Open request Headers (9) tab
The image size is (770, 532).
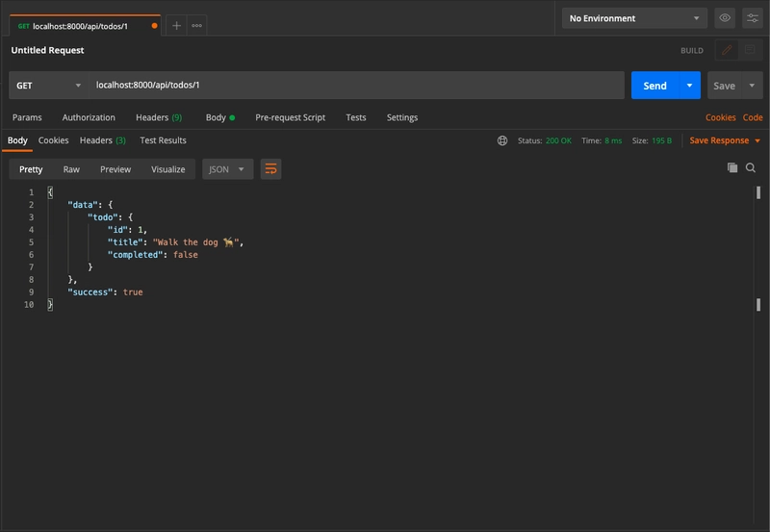[x=159, y=117]
